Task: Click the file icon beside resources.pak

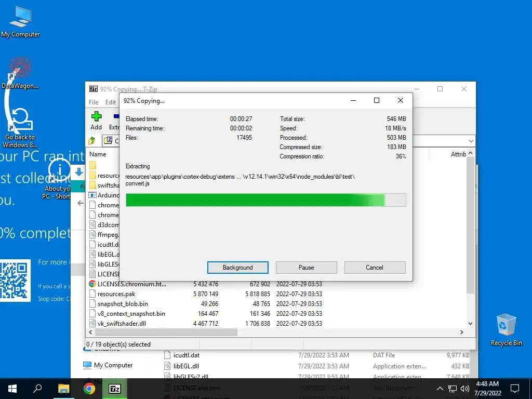Action: (92, 294)
